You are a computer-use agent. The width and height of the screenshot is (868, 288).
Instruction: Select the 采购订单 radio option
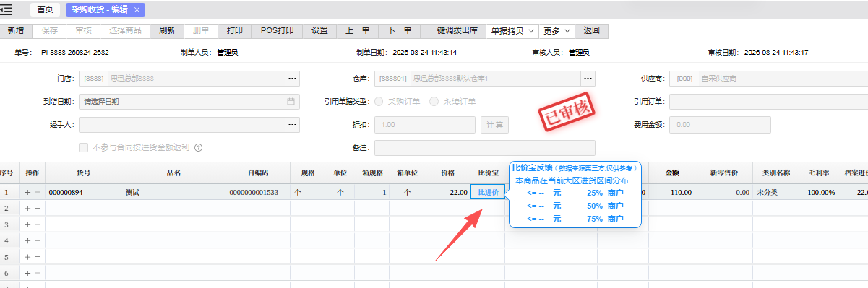click(x=379, y=102)
